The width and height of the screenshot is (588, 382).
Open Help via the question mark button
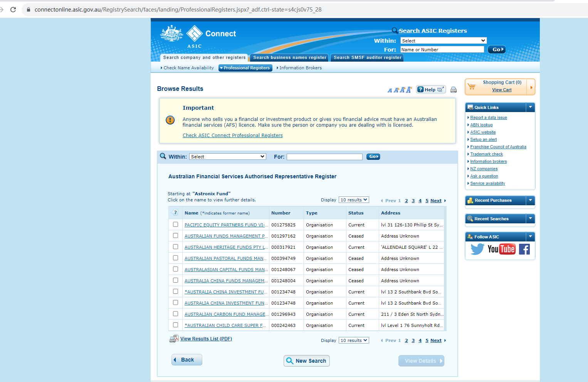tap(431, 89)
